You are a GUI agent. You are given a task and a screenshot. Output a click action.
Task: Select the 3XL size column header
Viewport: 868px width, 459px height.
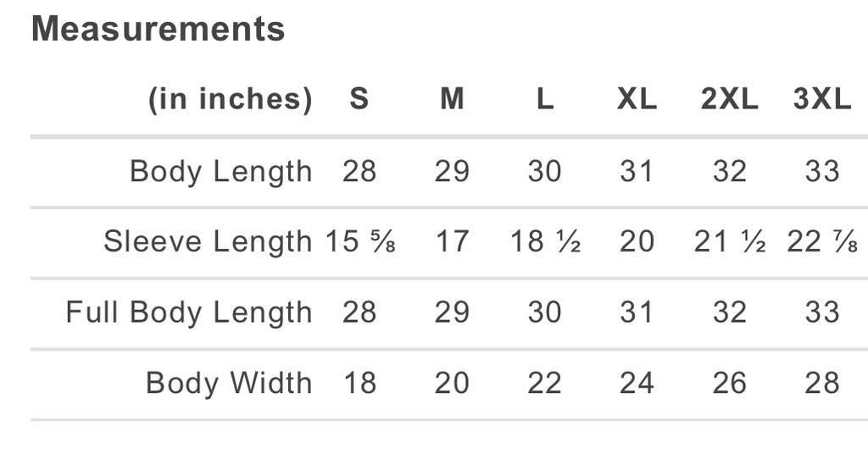point(822,99)
